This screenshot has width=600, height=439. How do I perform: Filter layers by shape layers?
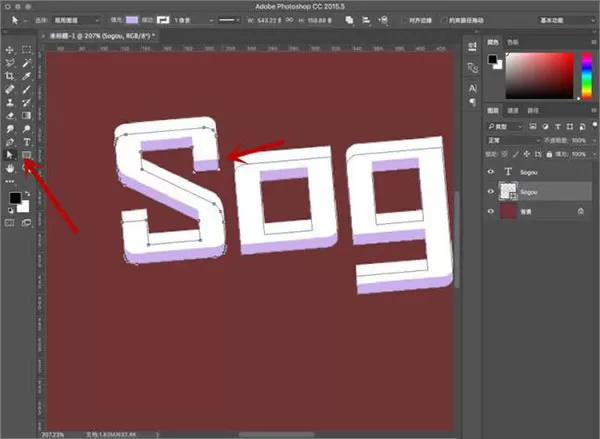[570, 126]
